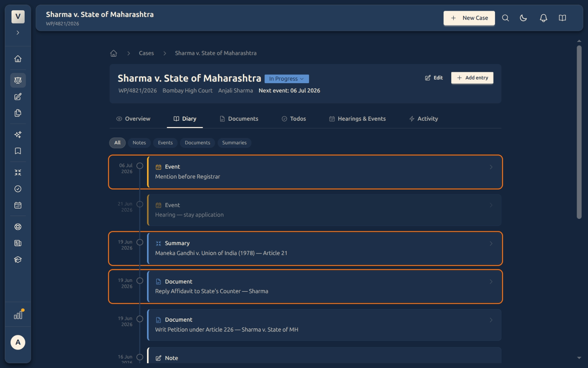Screen dimensions: 588x368
Task: Click calendar icon of 'Mention before Registrar' event
Action: coord(158,167)
